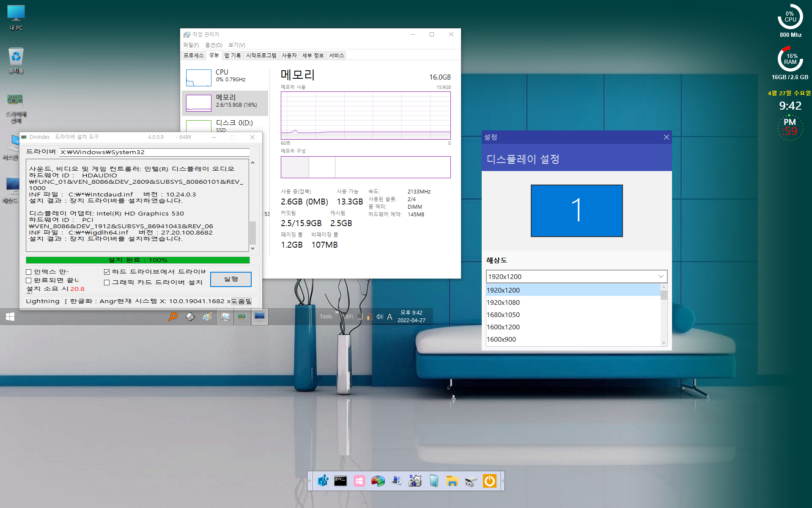Click the orange power button dock icon
The width and height of the screenshot is (812, 508).
[x=489, y=481]
